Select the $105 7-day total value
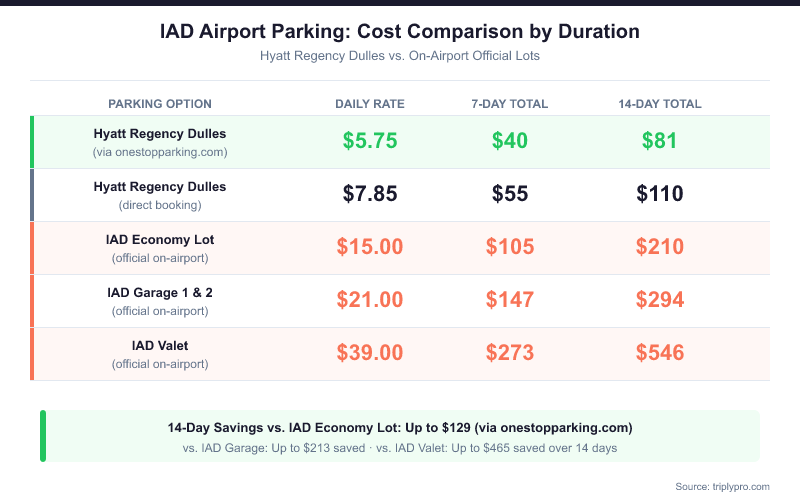The height and width of the screenshot is (500, 800). 510,247
